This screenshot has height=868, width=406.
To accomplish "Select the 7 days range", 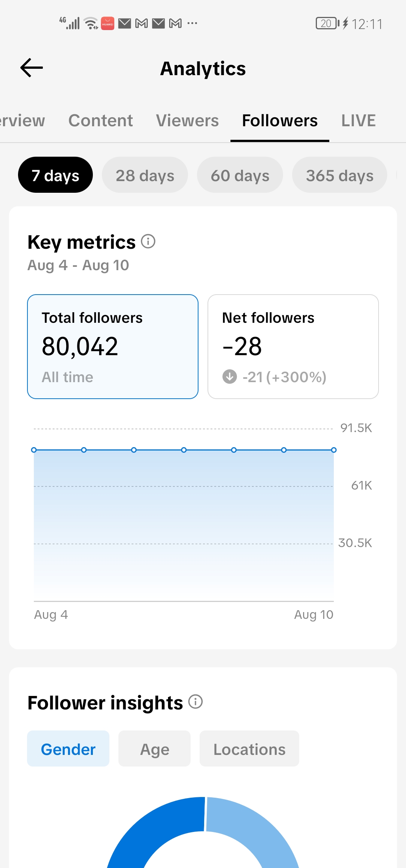I will [55, 175].
